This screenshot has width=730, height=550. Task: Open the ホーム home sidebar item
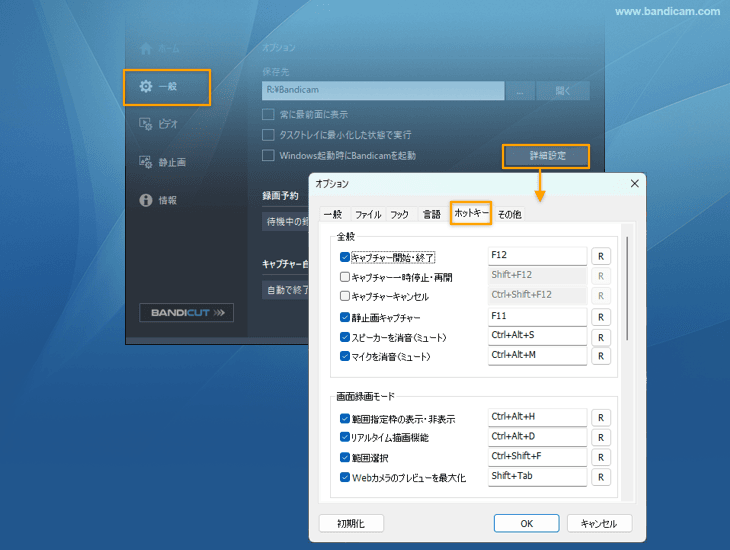point(160,48)
